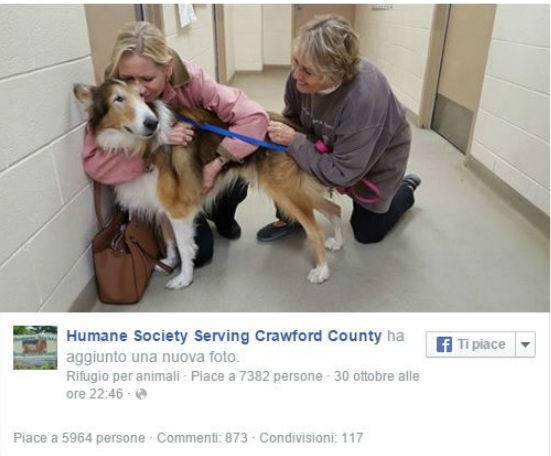Viewport: 551px width, 456px height.
Task: Click the public globe privacy icon
Action: pos(141,394)
